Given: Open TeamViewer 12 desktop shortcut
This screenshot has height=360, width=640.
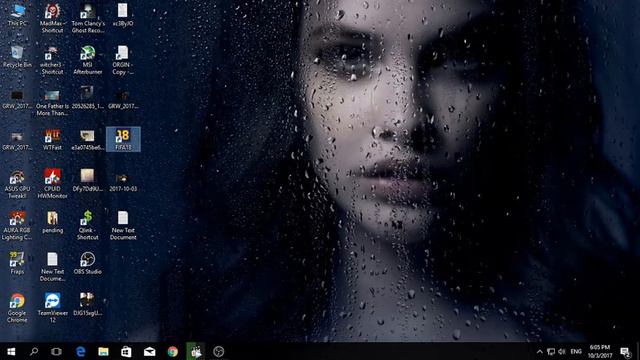Looking at the screenshot, I should click(x=52, y=309).
